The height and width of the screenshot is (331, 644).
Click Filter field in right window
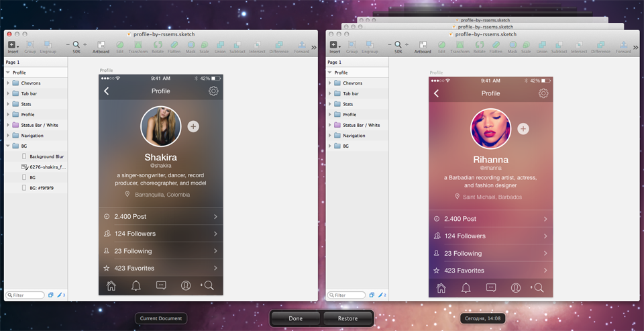[x=346, y=295]
